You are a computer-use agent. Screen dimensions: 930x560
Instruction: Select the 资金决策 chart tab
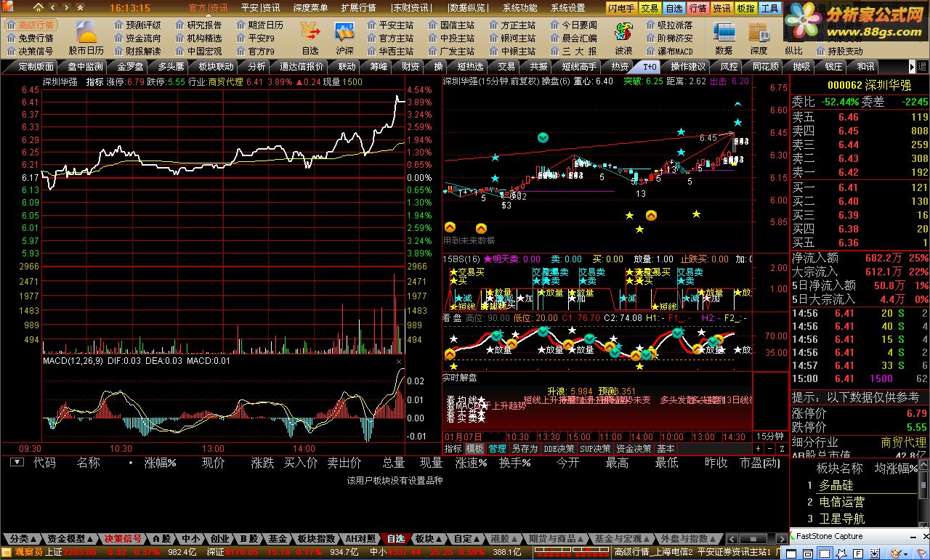(634, 449)
